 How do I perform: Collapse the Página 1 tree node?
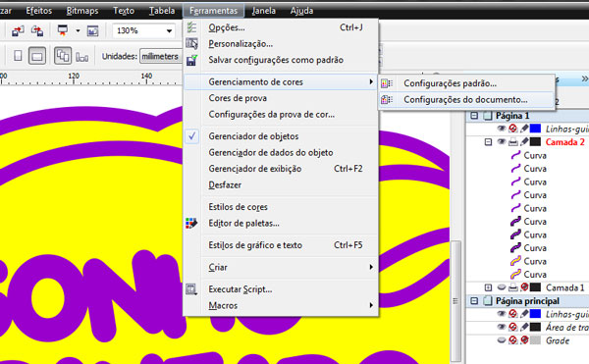click(474, 116)
